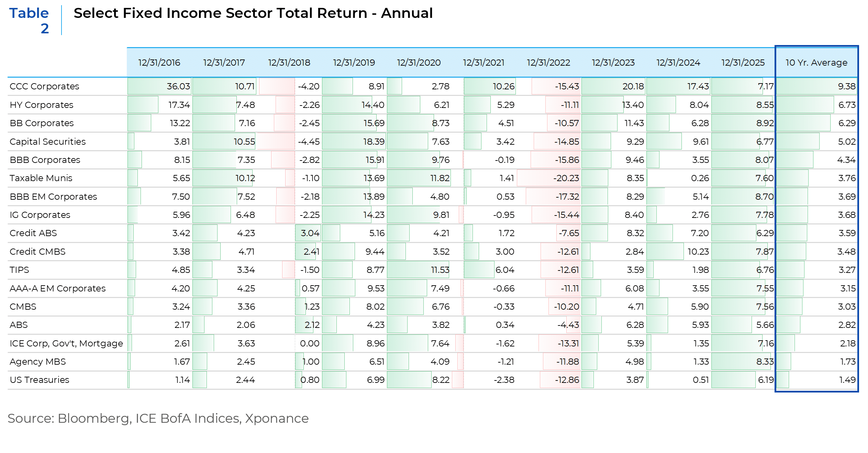Select the 12/31/2020 column header
Image resolution: width=868 pixels, height=453 pixels.
419,63
